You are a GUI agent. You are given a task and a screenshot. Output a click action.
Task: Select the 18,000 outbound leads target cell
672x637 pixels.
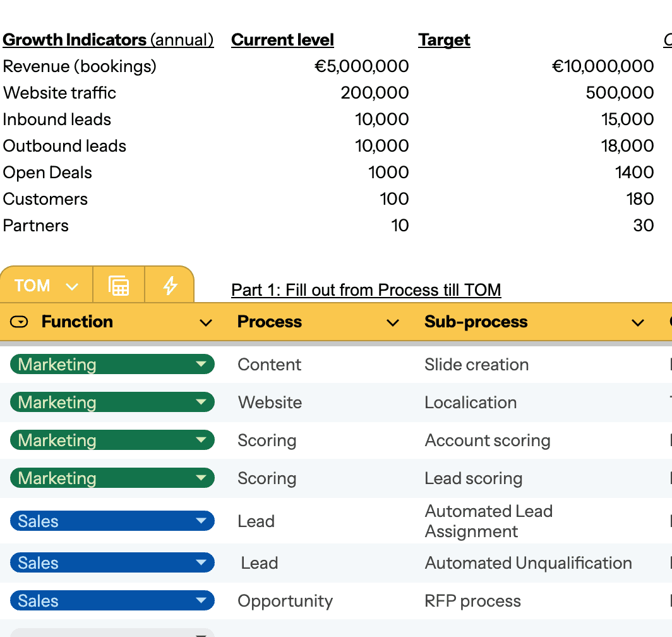[x=627, y=146]
